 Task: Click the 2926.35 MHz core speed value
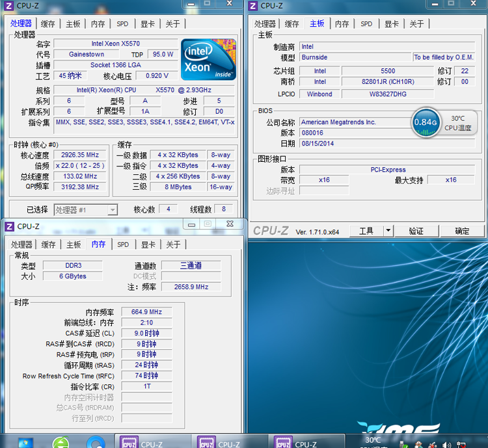click(x=80, y=155)
